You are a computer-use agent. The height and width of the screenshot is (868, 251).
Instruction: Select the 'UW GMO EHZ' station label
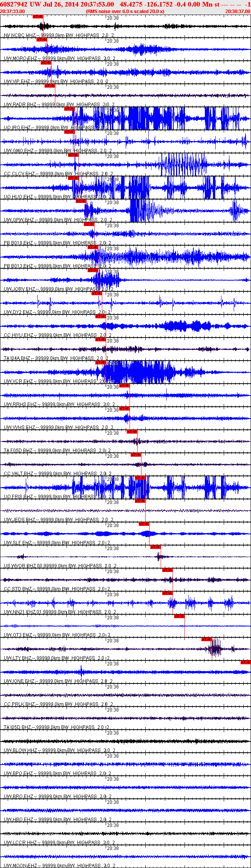18,151
